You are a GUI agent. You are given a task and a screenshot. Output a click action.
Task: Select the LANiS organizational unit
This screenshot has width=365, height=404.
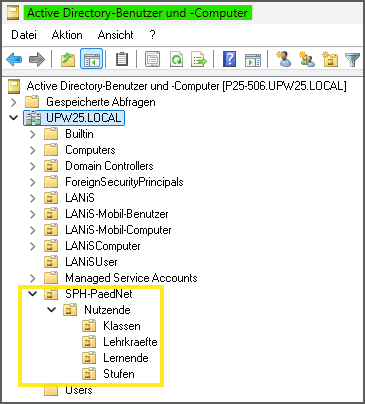tap(80, 198)
